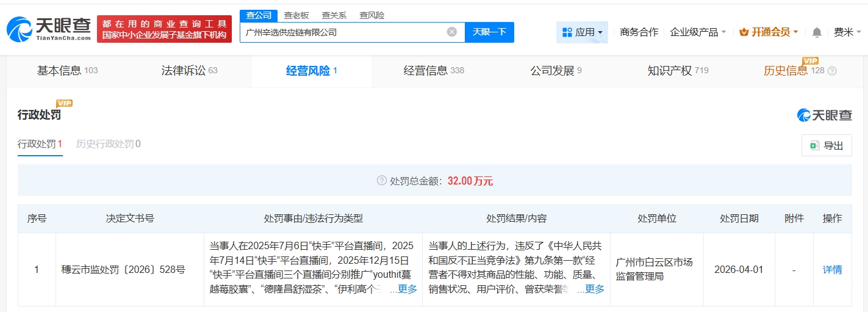The image size is (868, 312).
Task: Clear the search box with X icon
Action: tap(451, 32)
